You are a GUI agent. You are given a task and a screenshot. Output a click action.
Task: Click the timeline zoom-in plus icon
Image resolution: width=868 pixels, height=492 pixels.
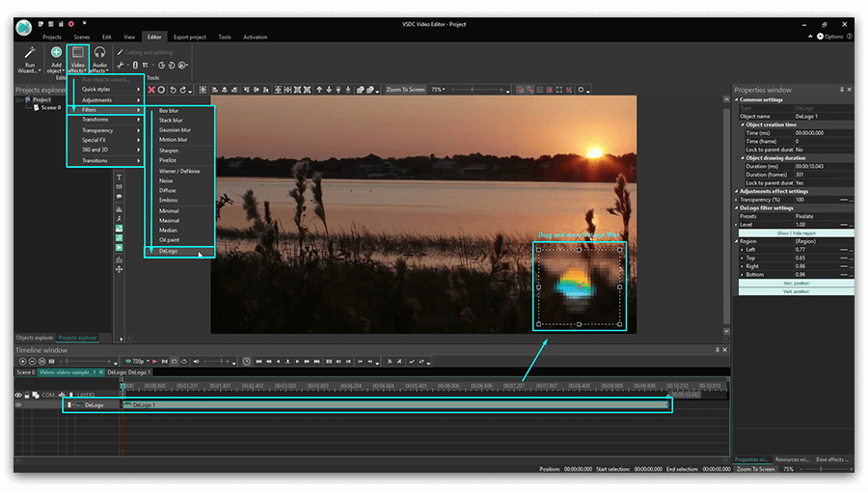pos(22,361)
